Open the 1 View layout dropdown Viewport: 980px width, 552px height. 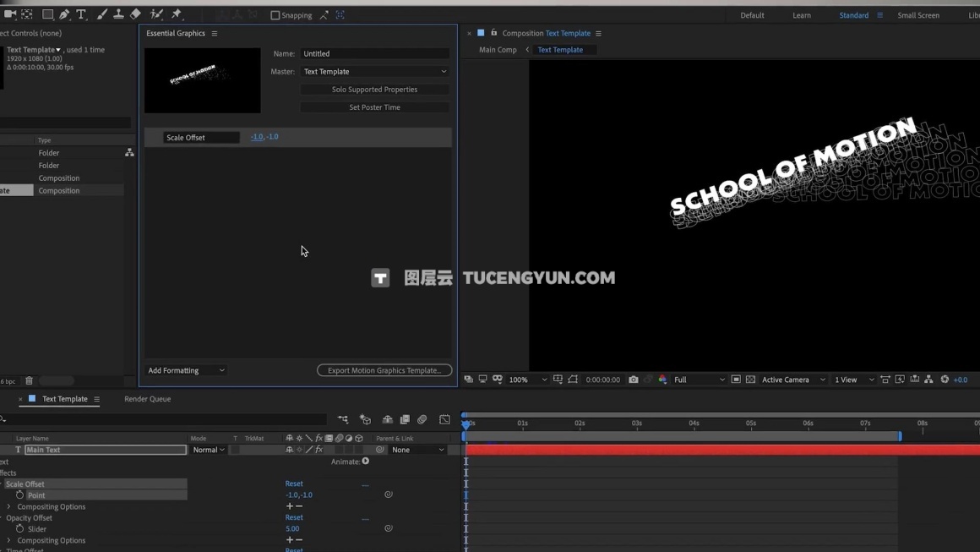854,380
